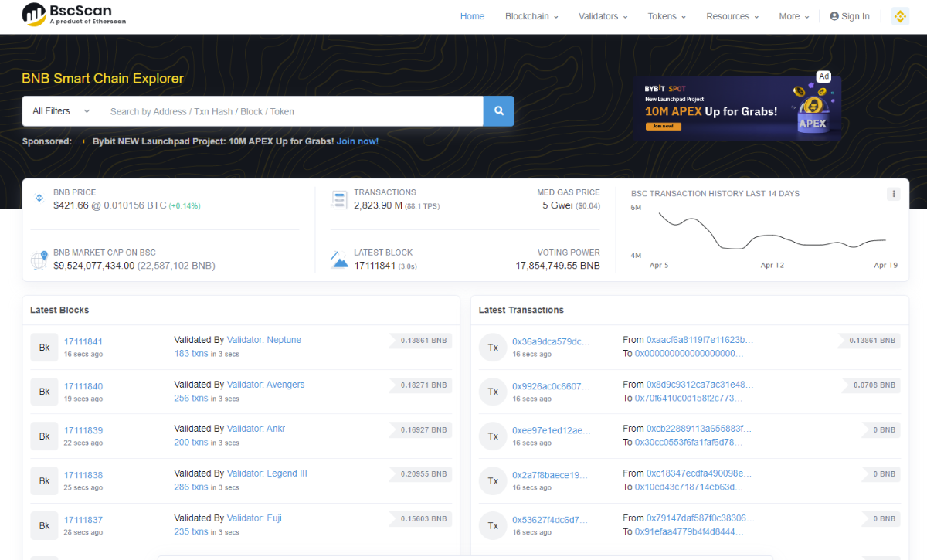This screenshot has height=560, width=927.
Task: Click latest block number 17111841 in stats
Action: pyautogui.click(x=375, y=266)
